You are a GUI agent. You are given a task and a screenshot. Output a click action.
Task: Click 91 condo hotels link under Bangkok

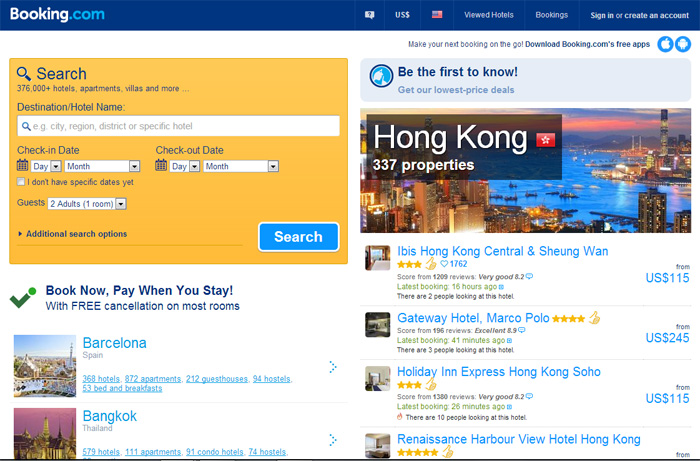coord(215,452)
